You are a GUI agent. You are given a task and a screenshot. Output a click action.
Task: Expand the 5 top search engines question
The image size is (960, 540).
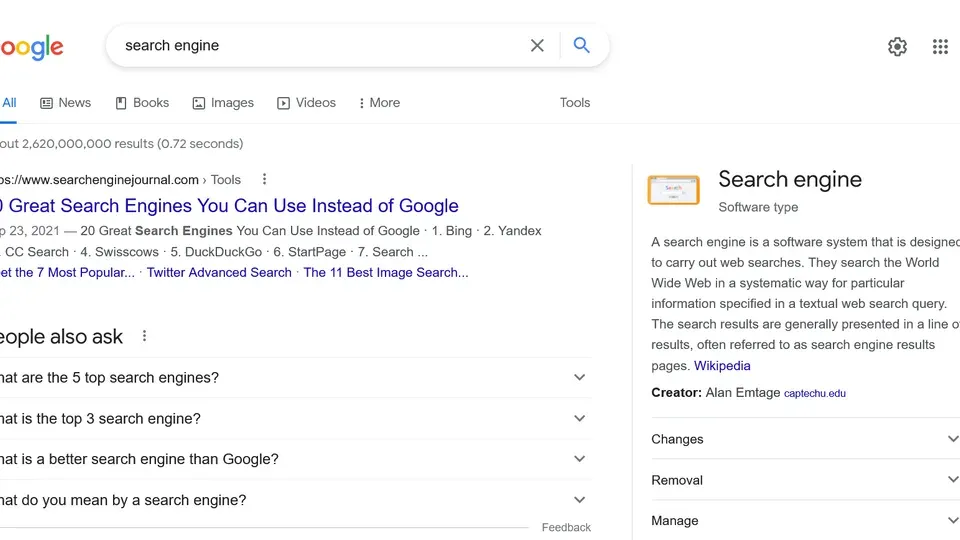click(x=295, y=378)
